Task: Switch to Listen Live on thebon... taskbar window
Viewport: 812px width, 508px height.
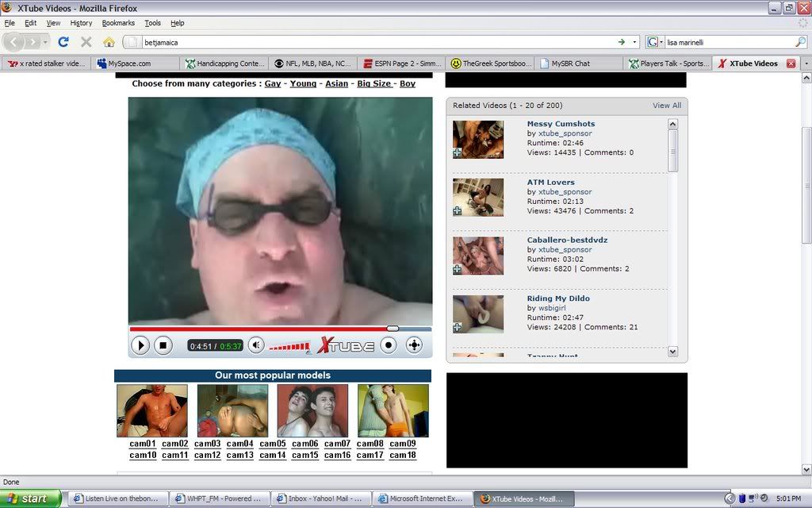Action: pos(119,498)
